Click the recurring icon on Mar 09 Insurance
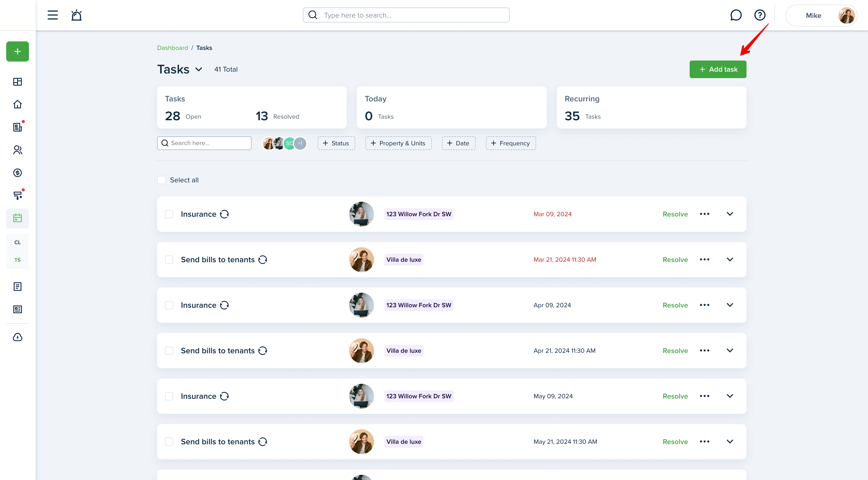Image resolution: width=868 pixels, height=480 pixels. (224, 214)
